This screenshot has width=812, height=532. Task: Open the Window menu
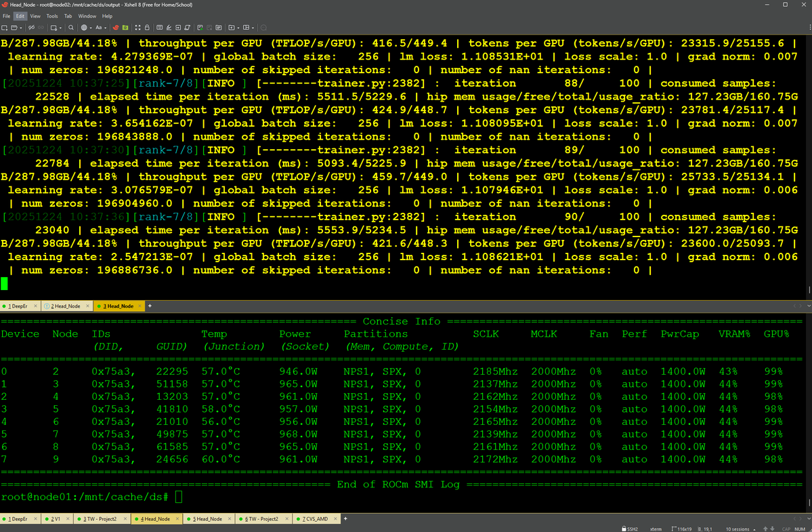(x=87, y=16)
